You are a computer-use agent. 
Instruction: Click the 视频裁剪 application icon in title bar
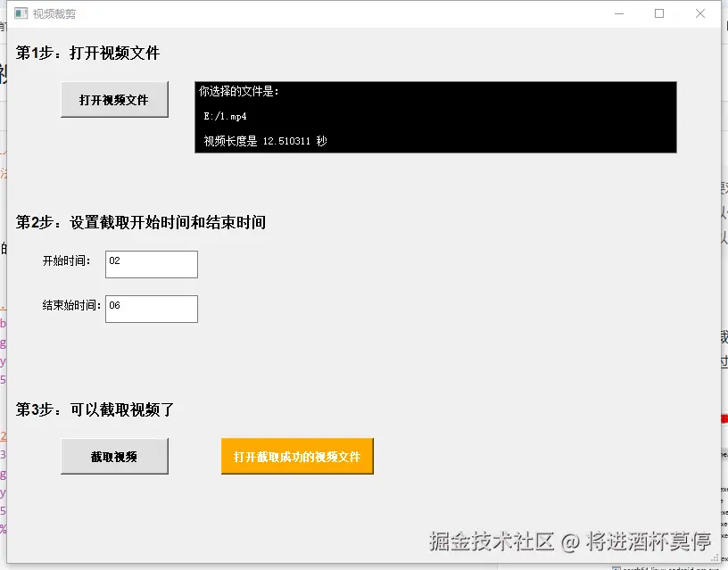pos(21,13)
